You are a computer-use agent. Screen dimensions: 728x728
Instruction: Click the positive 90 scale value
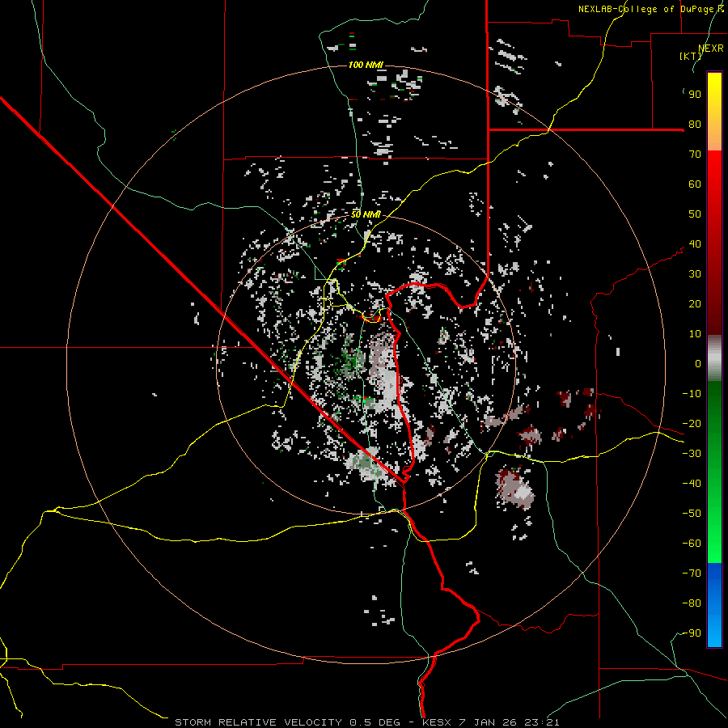tap(695, 95)
